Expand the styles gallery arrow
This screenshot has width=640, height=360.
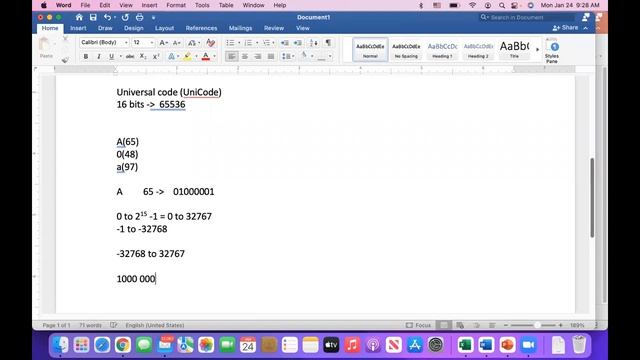tap(538, 50)
